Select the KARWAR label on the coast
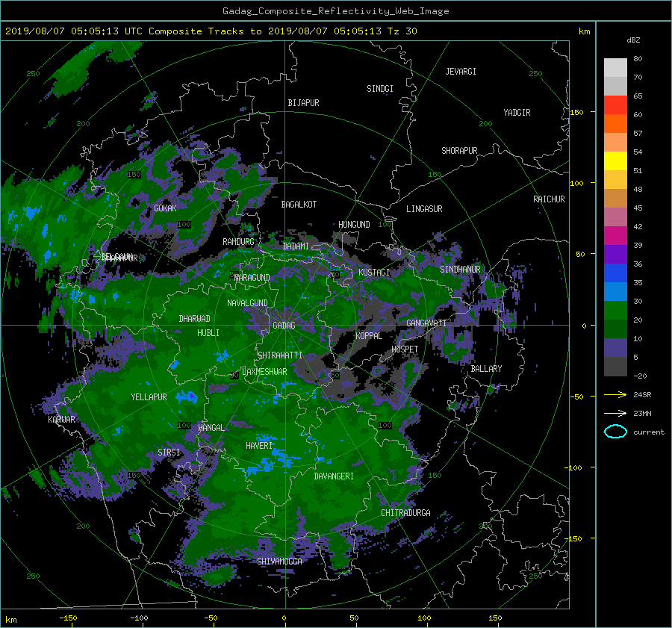 pos(61,420)
